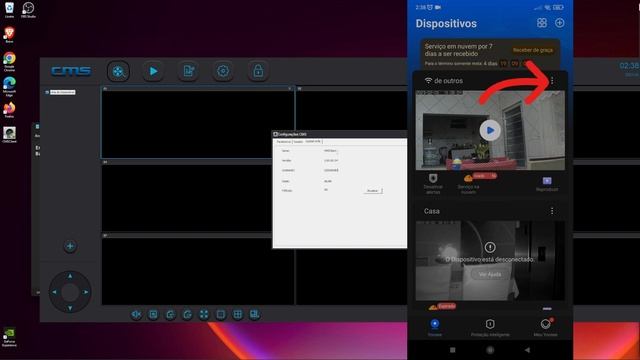
Task: Open the Firefox desktop icon
Action: pos(9,110)
